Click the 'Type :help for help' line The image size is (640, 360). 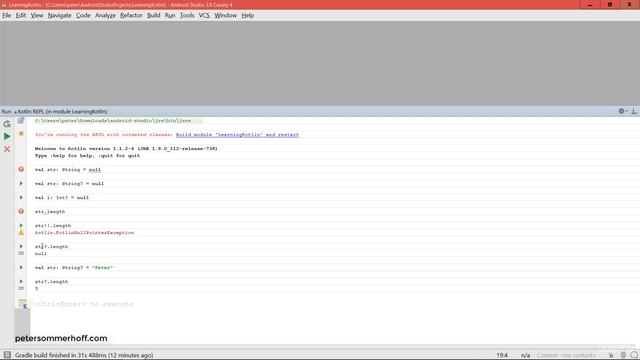[x=87, y=156]
